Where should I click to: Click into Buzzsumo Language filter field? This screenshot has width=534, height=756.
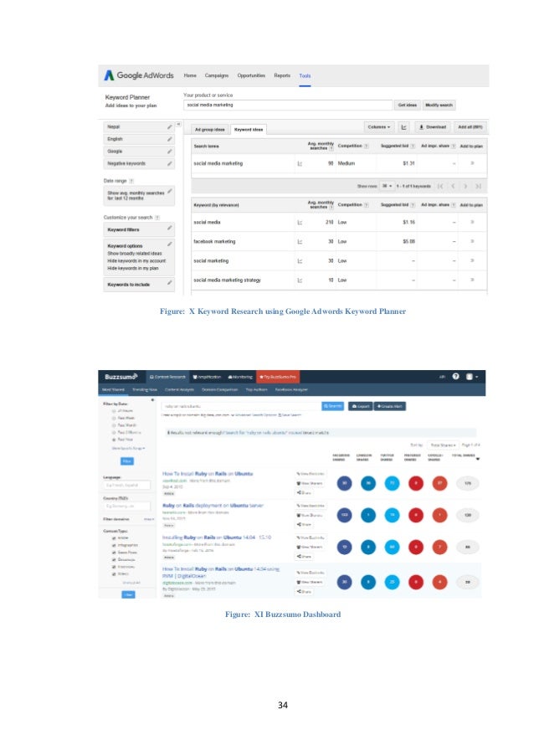coord(126,485)
